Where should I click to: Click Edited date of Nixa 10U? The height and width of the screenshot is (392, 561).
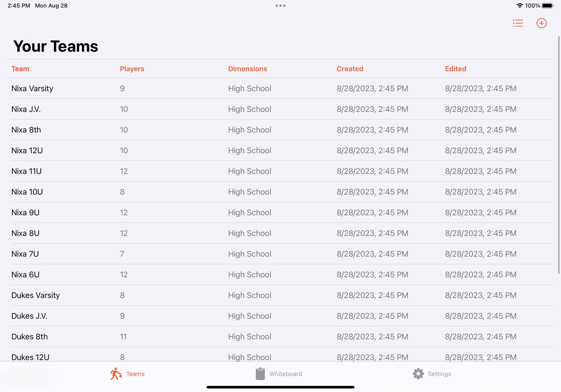point(480,192)
